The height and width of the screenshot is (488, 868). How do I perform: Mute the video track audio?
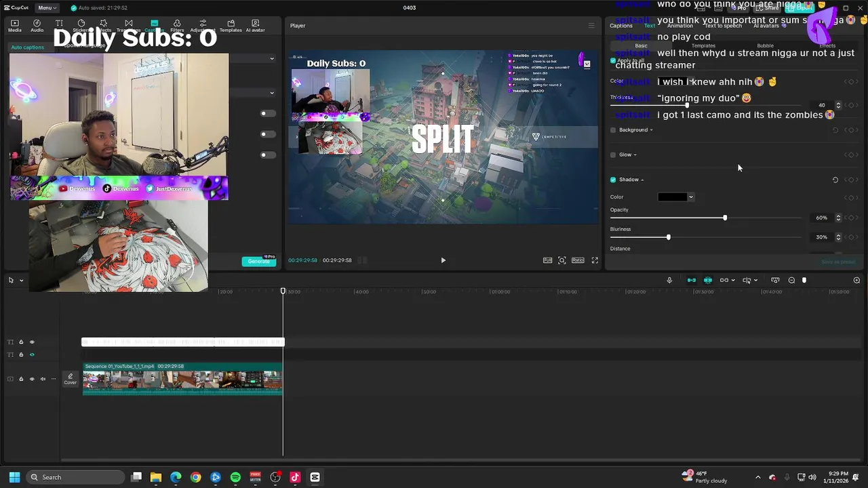[x=43, y=379]
